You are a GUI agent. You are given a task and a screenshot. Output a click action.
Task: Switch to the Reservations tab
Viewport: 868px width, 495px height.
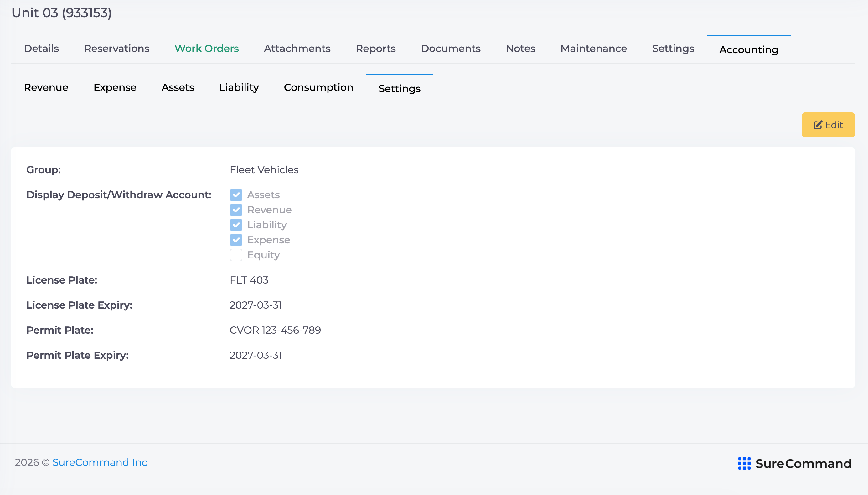116,49
